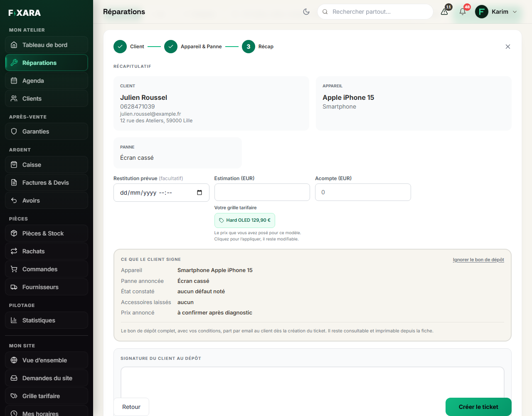Open Mes horaires clock icon
Viewport: 532px width, 416px height.
click(14, 414)
